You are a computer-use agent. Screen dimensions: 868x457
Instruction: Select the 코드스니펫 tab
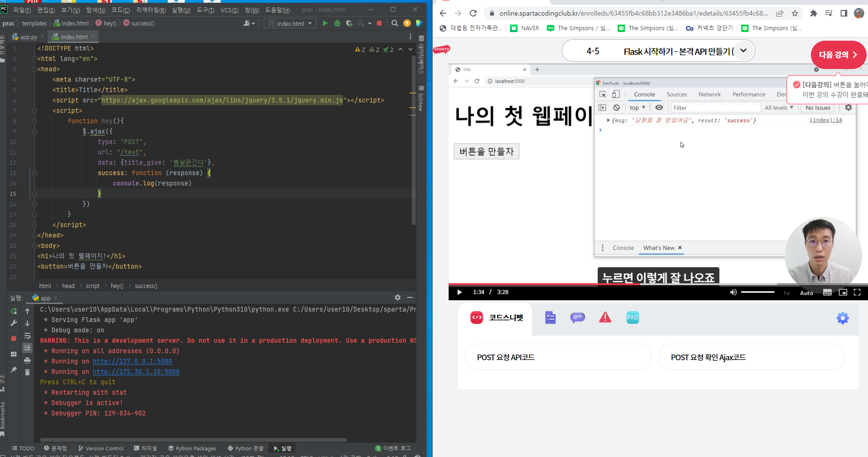pyautogui.click(x=496, y=318)
